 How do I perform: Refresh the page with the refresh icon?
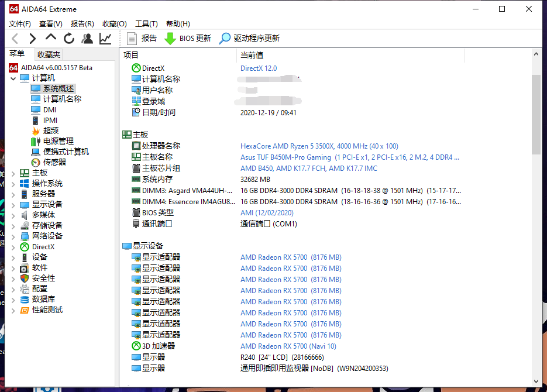(x=69, y=39)
